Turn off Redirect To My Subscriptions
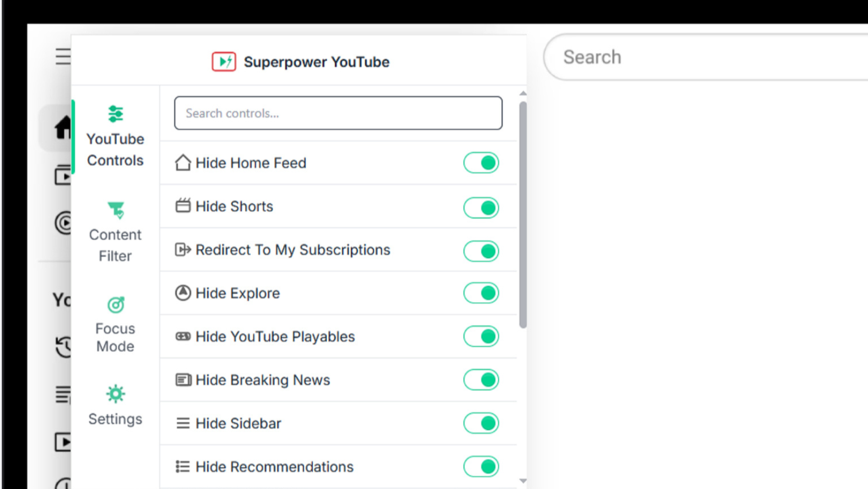The width and height of the screenshot is (868, 489). (x=481, y=251)
